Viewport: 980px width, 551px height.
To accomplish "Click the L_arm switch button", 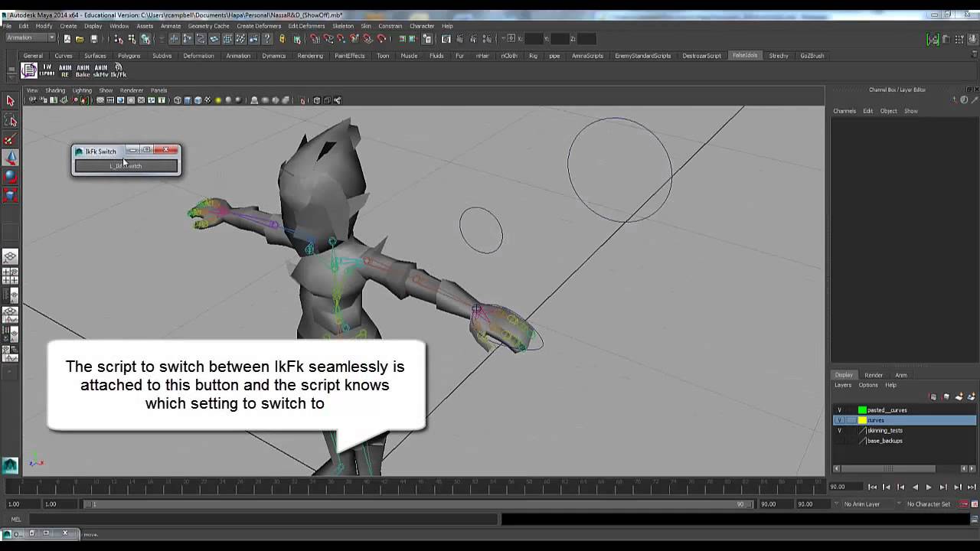I will click(126, 166).
